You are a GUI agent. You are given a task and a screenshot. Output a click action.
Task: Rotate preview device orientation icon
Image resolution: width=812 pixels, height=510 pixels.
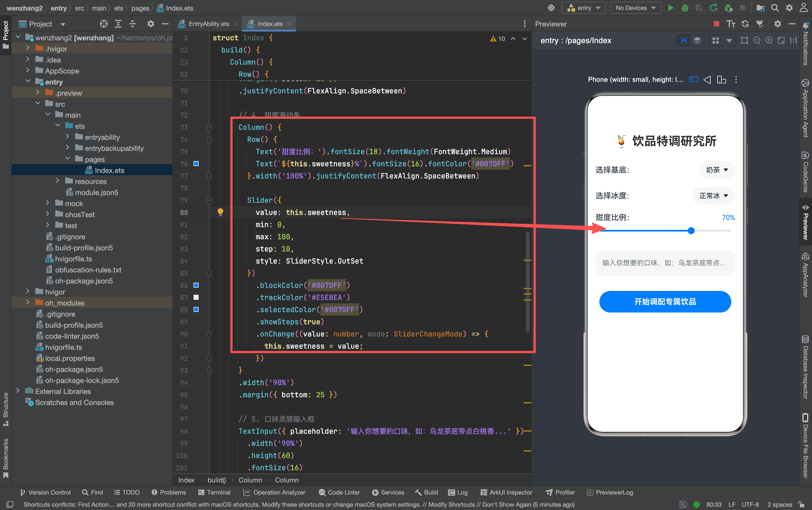[721, 80]
